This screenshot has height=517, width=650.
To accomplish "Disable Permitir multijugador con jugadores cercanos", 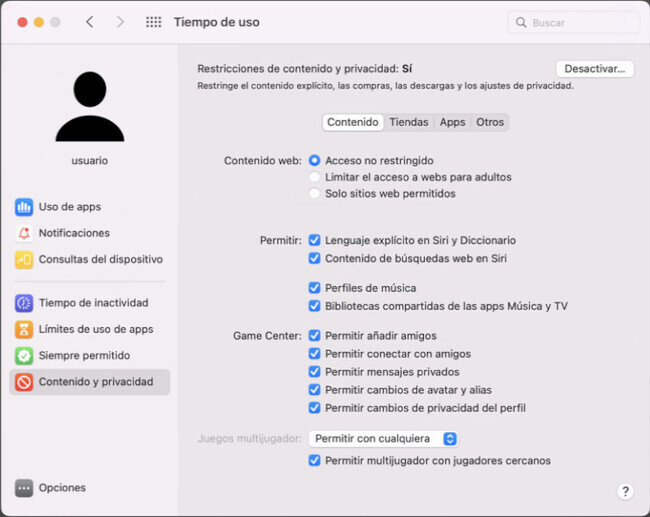I will [x=314, y=461].
